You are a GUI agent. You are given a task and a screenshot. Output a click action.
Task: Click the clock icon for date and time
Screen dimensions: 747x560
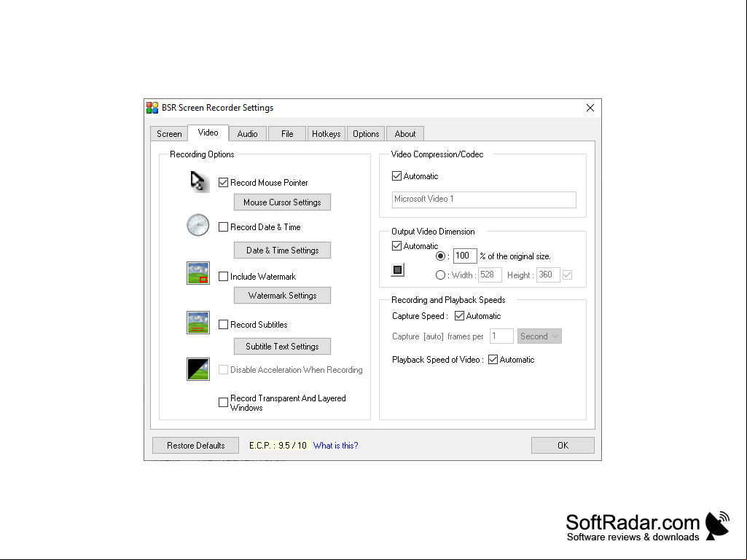[197, 225]
